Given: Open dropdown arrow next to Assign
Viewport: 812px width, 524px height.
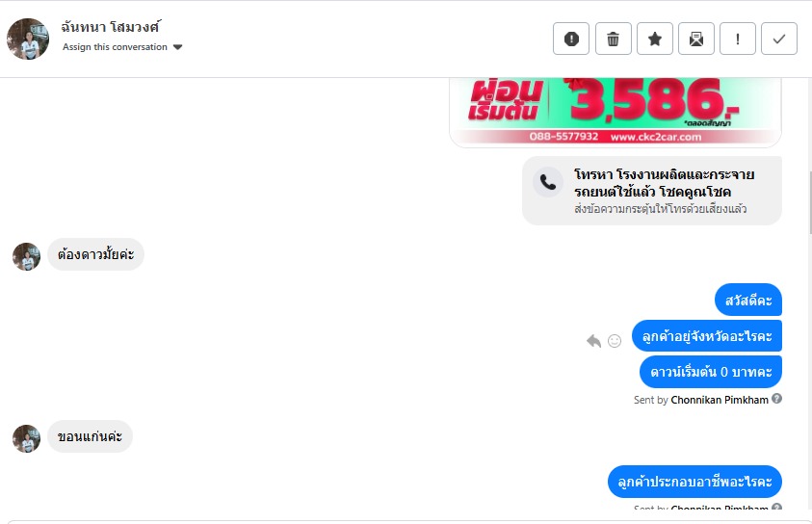Looking at the screenshot, I should coord(177,47).
